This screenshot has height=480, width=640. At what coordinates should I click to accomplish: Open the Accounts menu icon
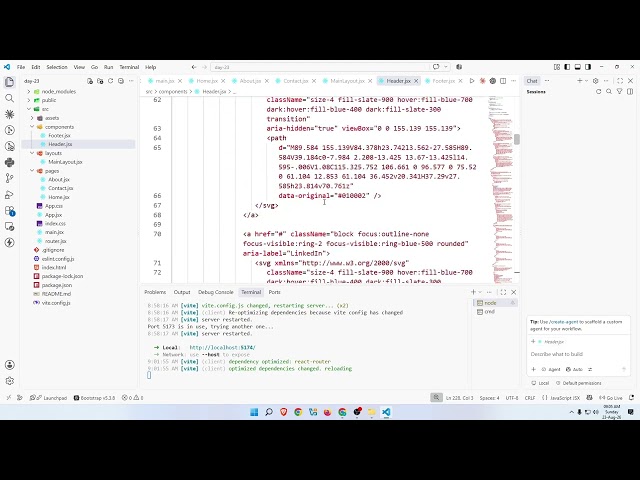click(9, 365)
